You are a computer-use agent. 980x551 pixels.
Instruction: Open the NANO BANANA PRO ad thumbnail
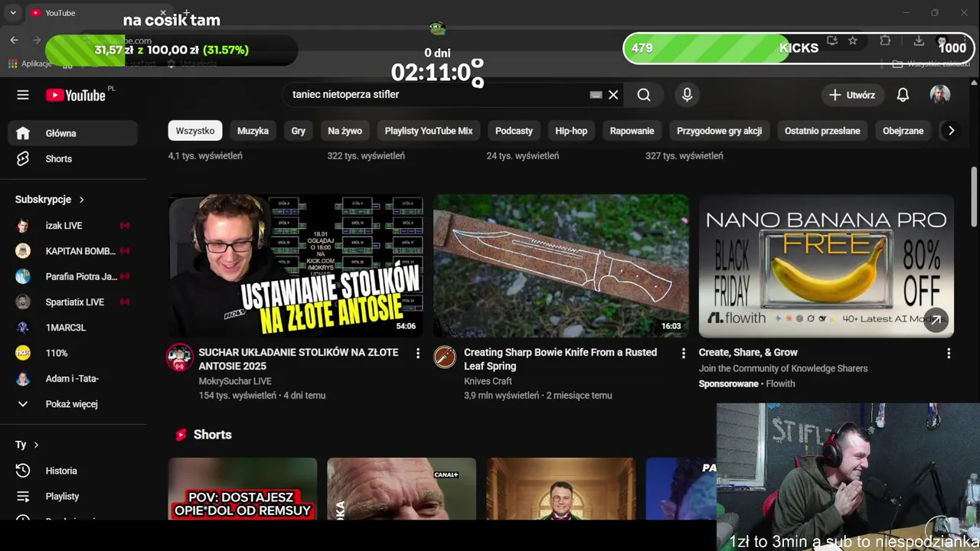click(826, 266)
